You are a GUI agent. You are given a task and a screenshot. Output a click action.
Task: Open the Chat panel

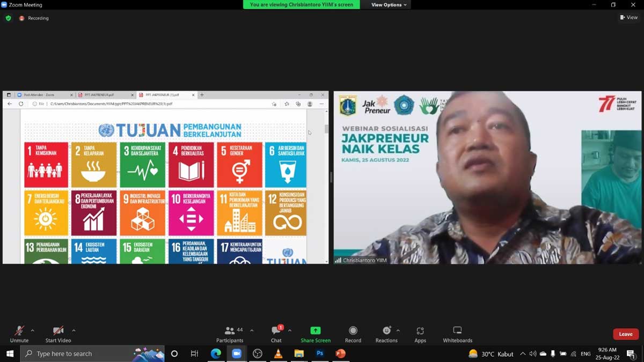tap(276, 331)
